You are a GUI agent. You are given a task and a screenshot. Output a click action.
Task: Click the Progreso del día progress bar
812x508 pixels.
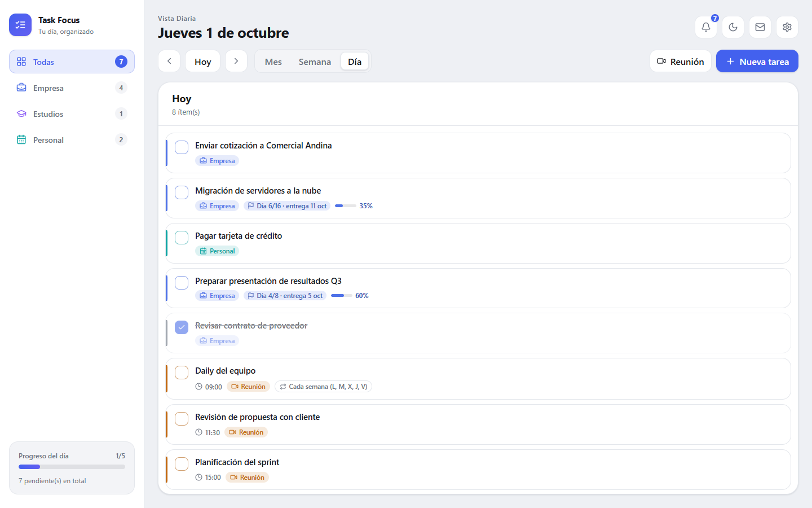[72, 467]
